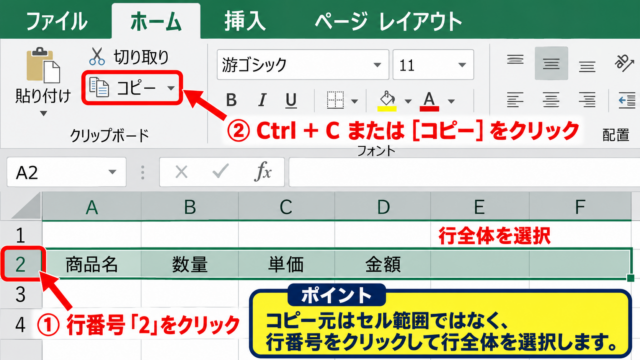
Task: Apply the yellow fill color bucket
Action: point(387,100)
